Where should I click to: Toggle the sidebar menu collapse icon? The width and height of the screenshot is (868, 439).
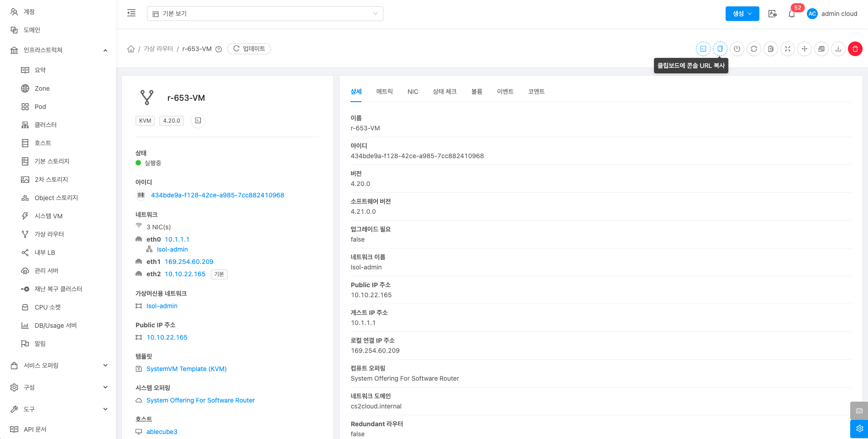pos(131,13)
